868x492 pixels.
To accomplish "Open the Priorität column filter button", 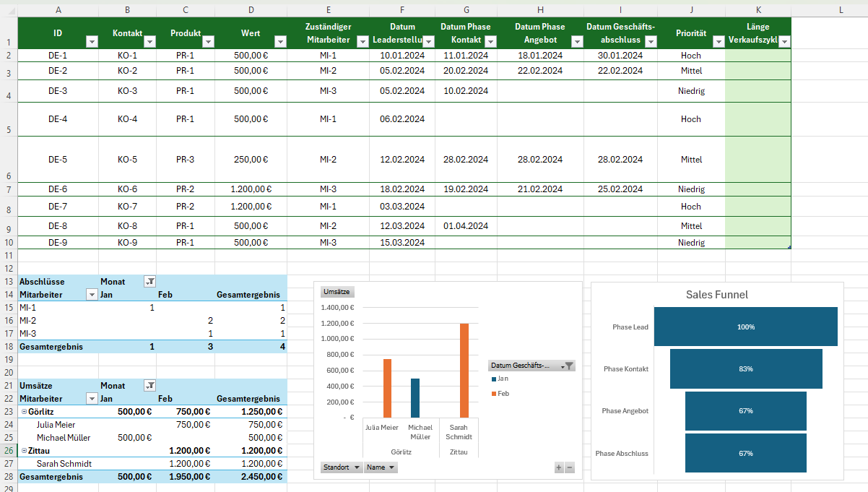I will tap(719, 42).
